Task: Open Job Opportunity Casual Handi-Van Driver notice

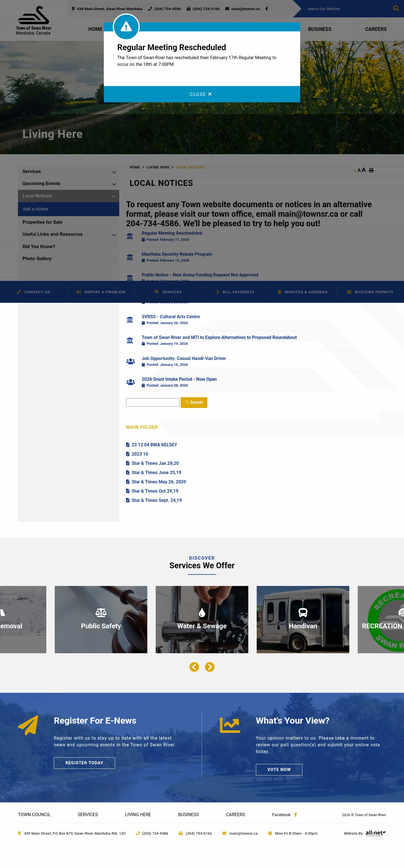Action: point(184,358)
